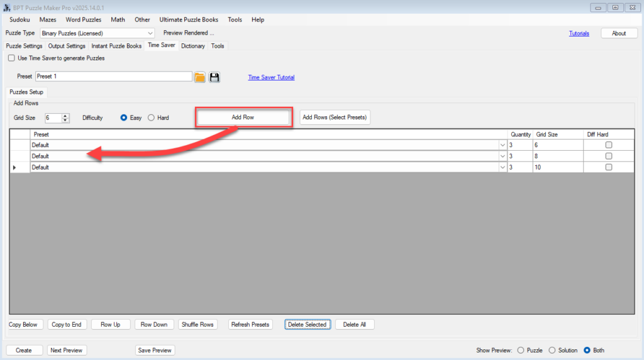Image resolution: width=644 pixels, height=360 pixels.
Task: Open the Puzzle Type dropdown
Action: coord(150,33)
